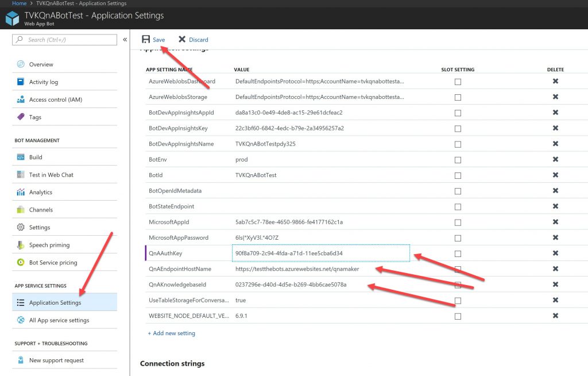The image size is (588, 376).
Task: Delete the BotEnv setting row
Action: (555, 159)
